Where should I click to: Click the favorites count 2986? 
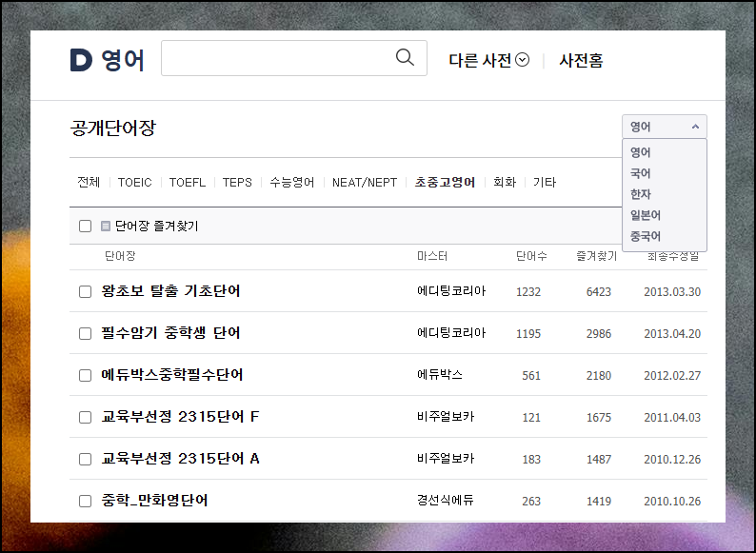click(598, 334)
